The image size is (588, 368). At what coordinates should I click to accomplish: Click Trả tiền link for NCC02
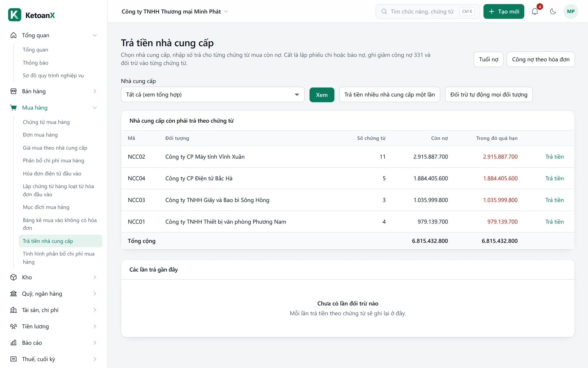[554, 157]
